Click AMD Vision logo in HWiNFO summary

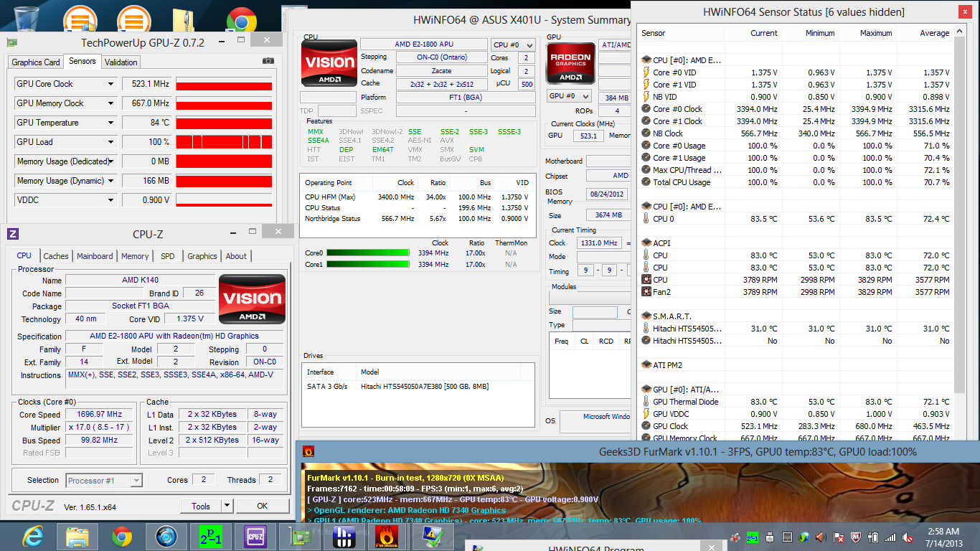[x=329, y=62]
